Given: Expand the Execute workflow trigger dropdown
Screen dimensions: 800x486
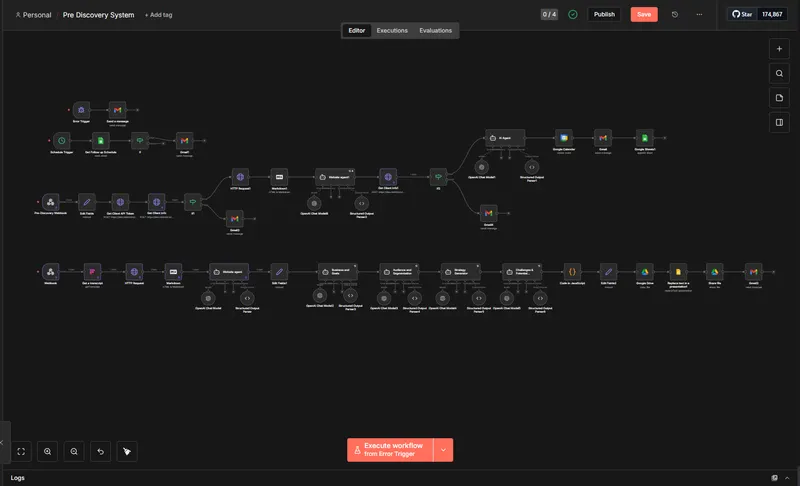Looking at the screenshot, I should point(444,450).
